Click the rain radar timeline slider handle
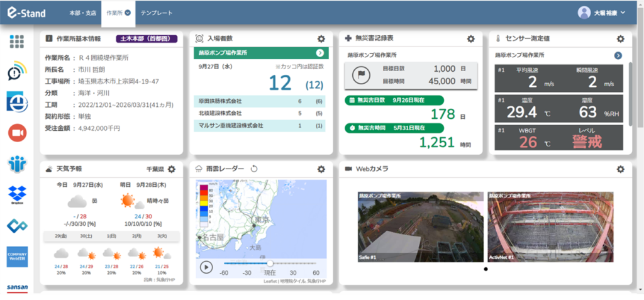This screenshot has width=644, height=300. 270,264
